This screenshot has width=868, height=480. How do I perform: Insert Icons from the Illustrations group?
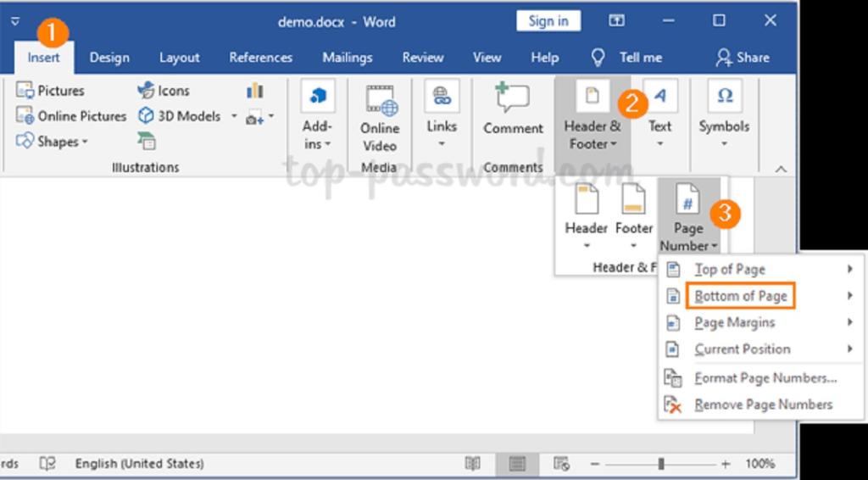(x=164, y=90)
